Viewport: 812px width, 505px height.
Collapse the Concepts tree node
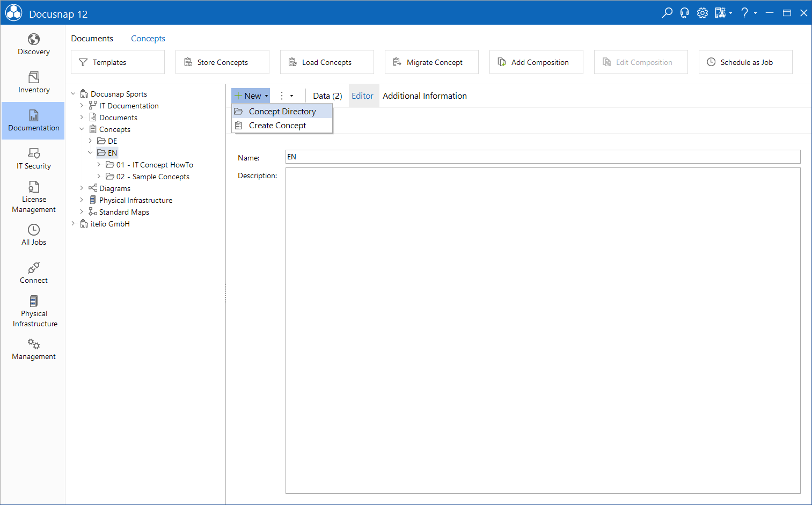(82, 129)
